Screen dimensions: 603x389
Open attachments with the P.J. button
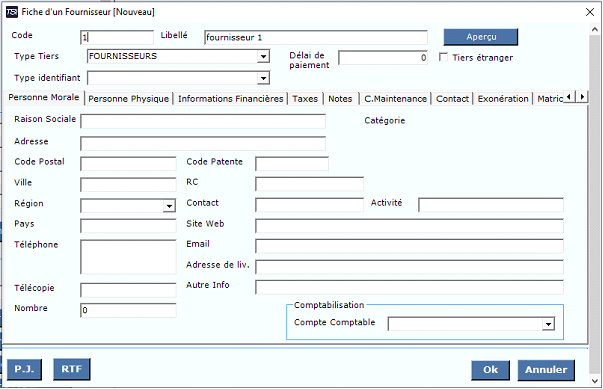(24, 369)
